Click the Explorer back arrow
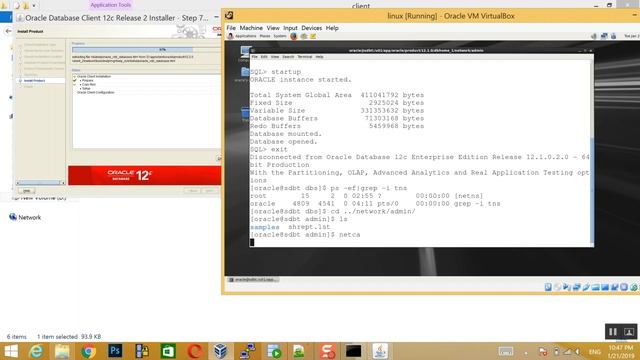 [x=8, y=31]
